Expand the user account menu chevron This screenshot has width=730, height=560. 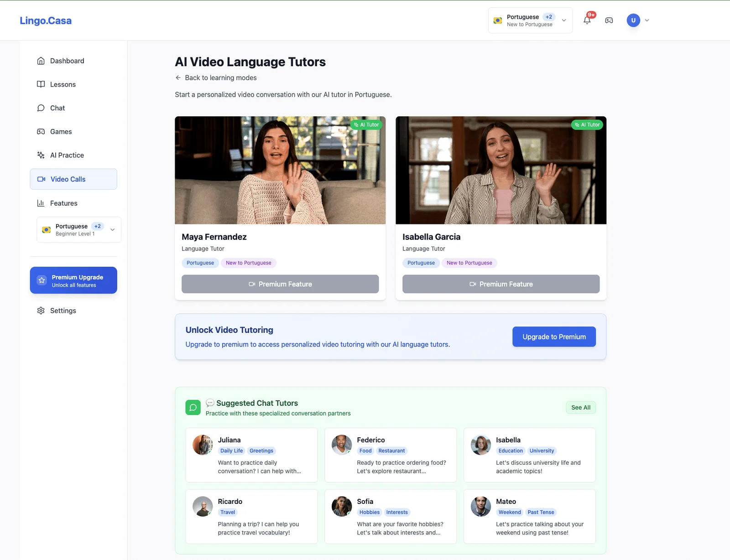click(647, 20)
